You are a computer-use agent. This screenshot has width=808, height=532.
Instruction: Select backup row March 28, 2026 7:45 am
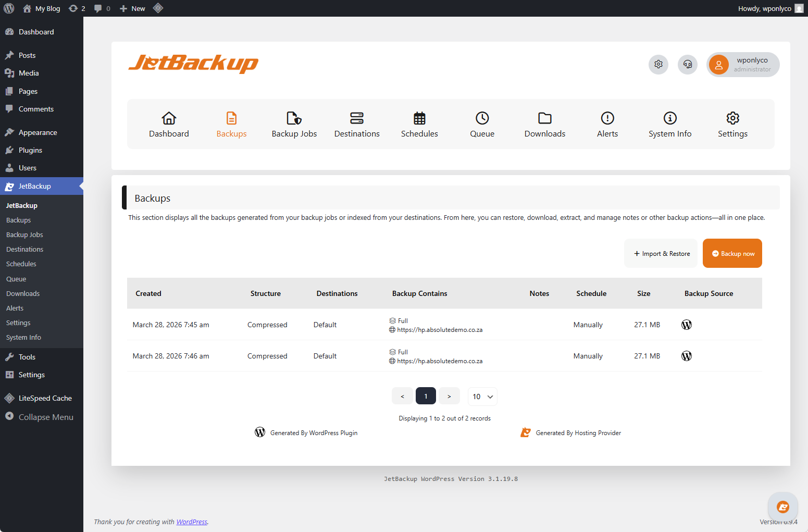tap(444, 325)
